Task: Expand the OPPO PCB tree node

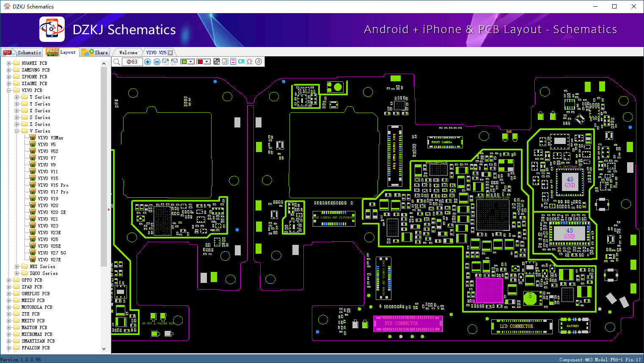Action: tap(8, 280)
